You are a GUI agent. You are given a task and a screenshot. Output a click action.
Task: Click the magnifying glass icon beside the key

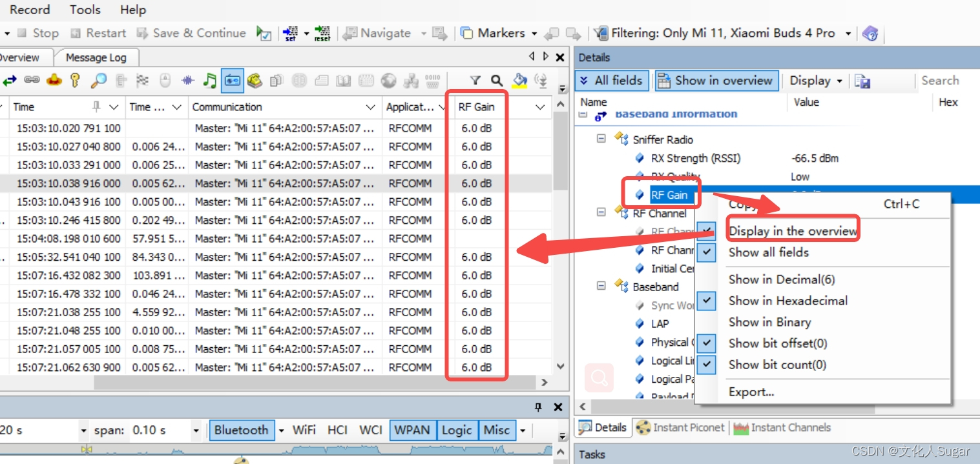(98, 80)
